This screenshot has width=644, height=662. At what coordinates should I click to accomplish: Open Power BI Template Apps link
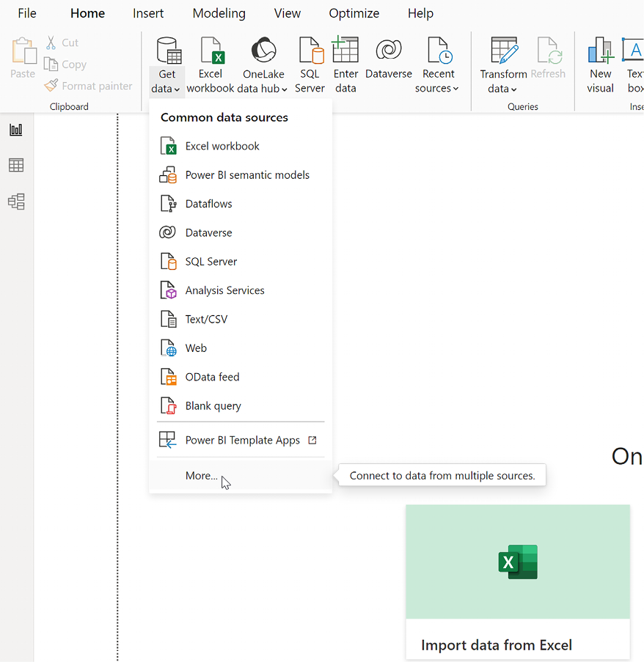tap(241, 440)
